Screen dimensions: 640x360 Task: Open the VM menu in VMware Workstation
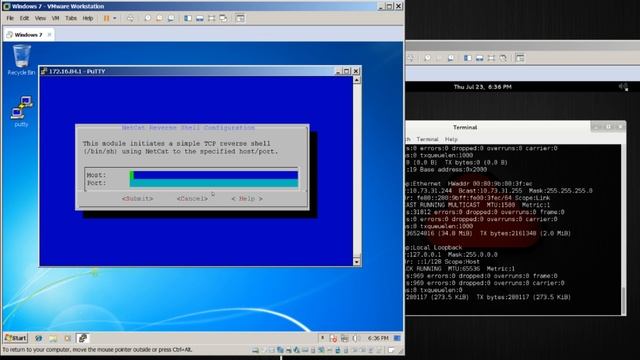point(56,18)
